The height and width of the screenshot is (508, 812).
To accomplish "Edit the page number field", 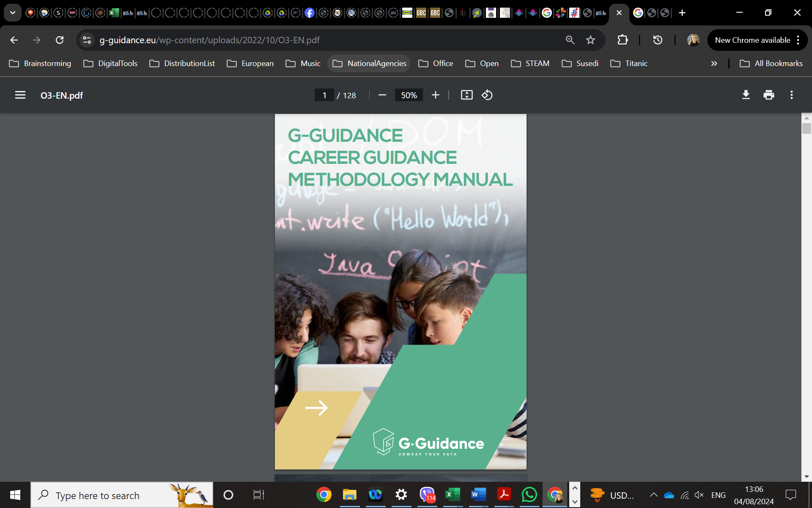I will [324, 95].
